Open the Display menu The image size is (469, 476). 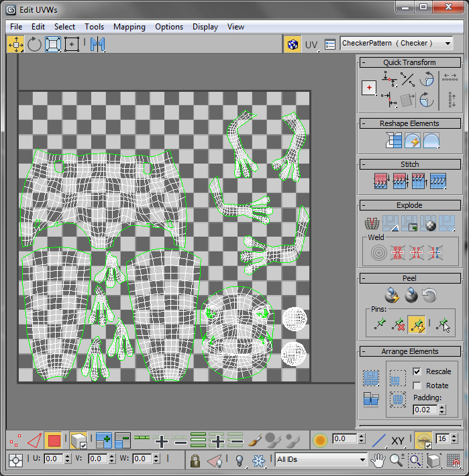(205, 27)
